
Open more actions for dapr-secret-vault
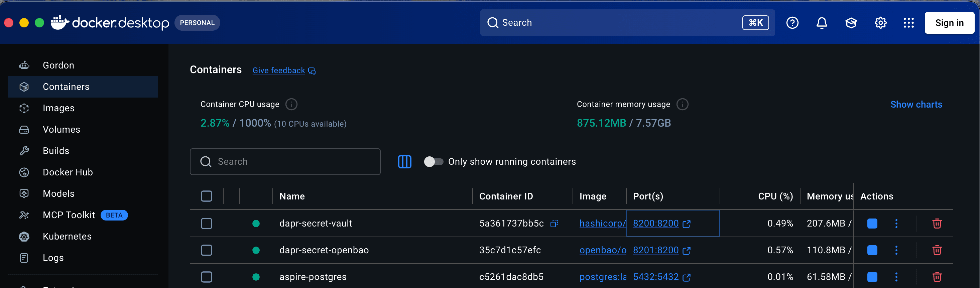pos(896,224)
